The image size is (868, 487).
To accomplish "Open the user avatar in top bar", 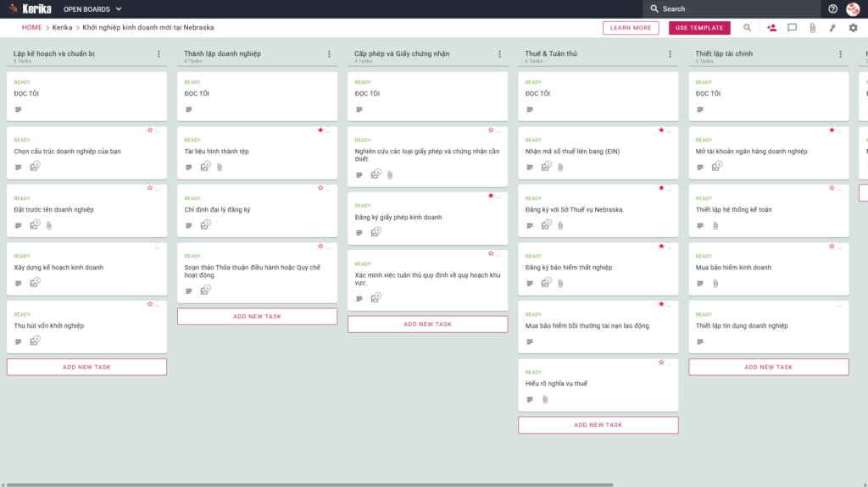I will click(853, 8).
